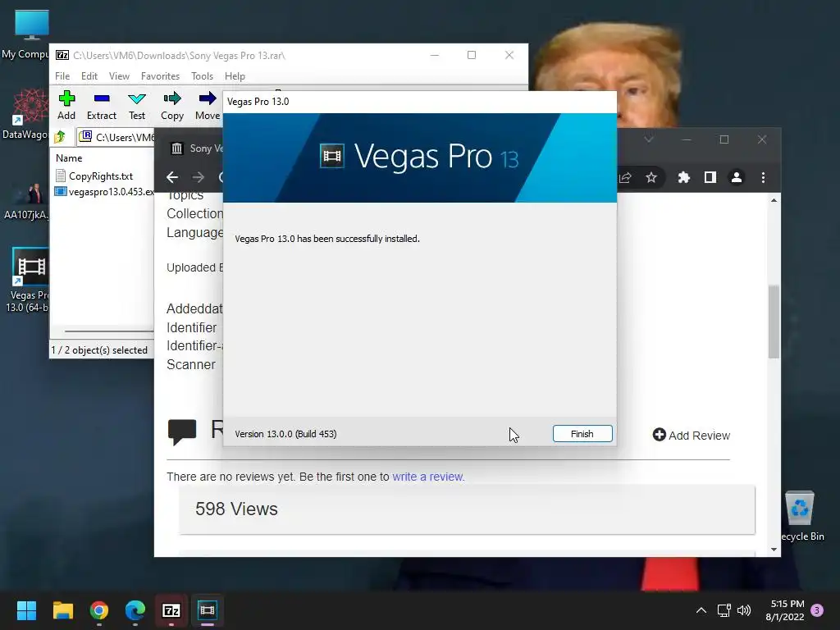Click Finish in Vegas Pro installer
Viewport: 840px width, 630px height.
point(582,434)
